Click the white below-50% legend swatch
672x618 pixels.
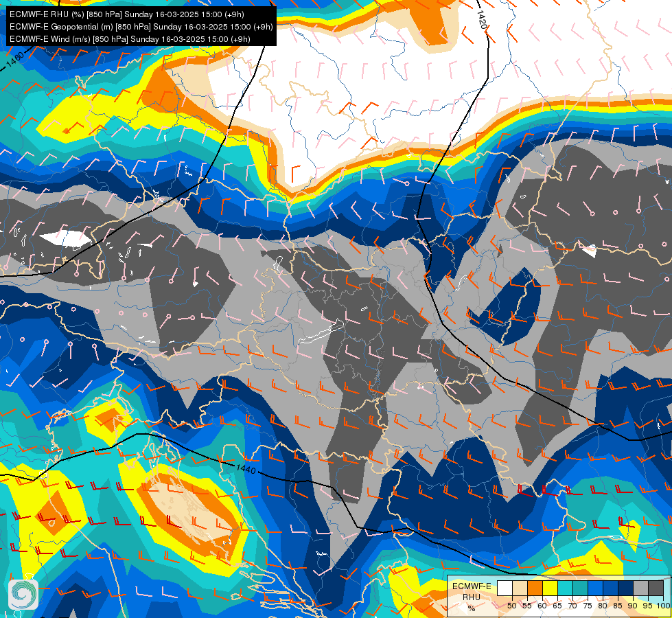tap(505, 588)
